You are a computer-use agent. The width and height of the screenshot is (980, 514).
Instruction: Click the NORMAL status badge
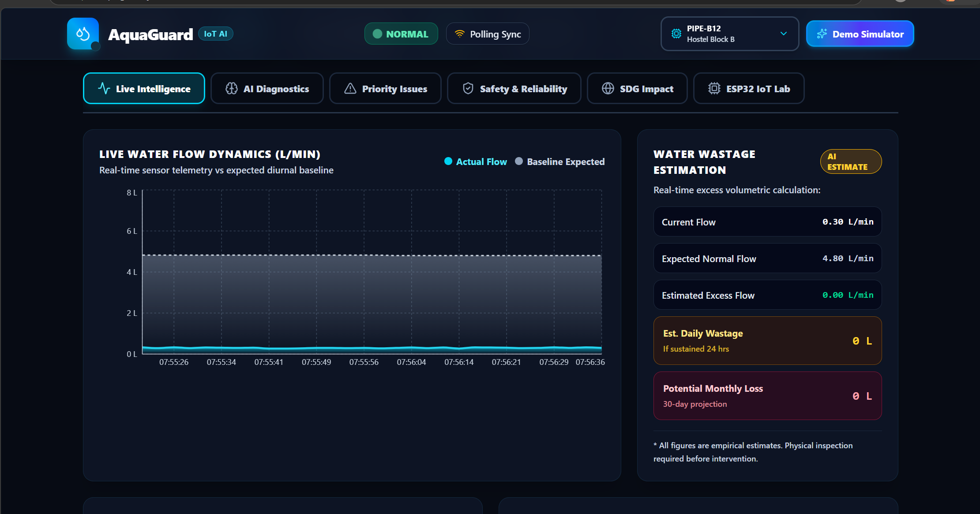pyautogui.click(x=401, y=34)
